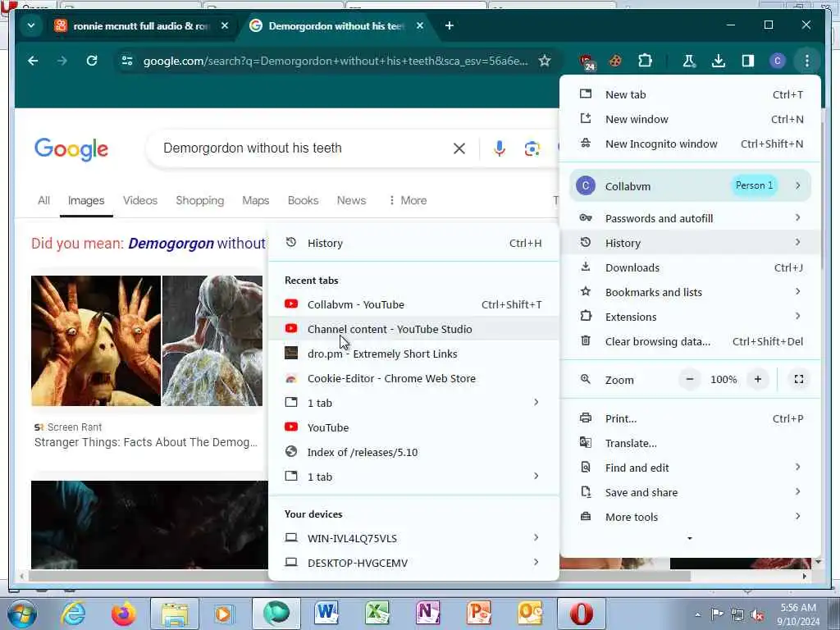Add a new tab with plus button
The height and width of the screenshot is (630, 840).
pos(450,25)
